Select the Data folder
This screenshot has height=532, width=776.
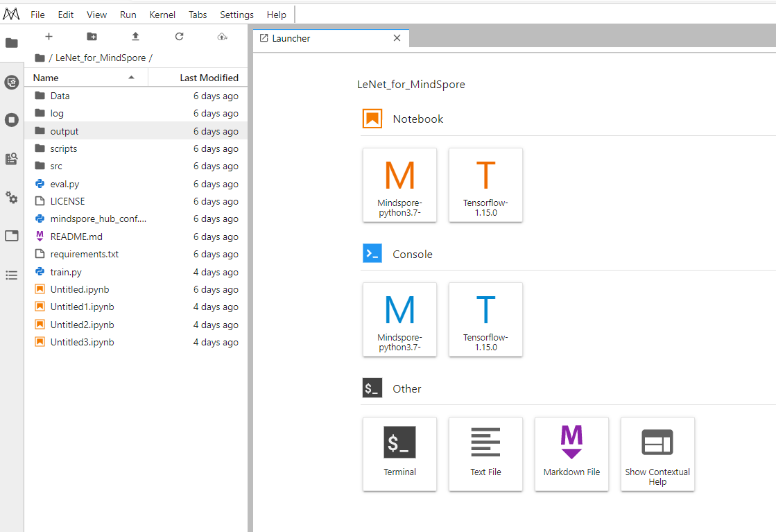[x=136, y=96]
